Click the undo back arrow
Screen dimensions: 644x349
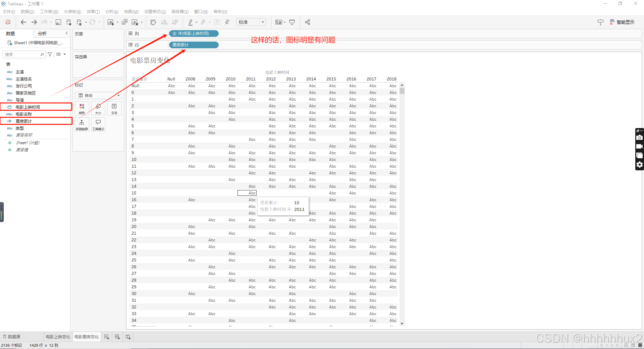[x=23, y=22]
